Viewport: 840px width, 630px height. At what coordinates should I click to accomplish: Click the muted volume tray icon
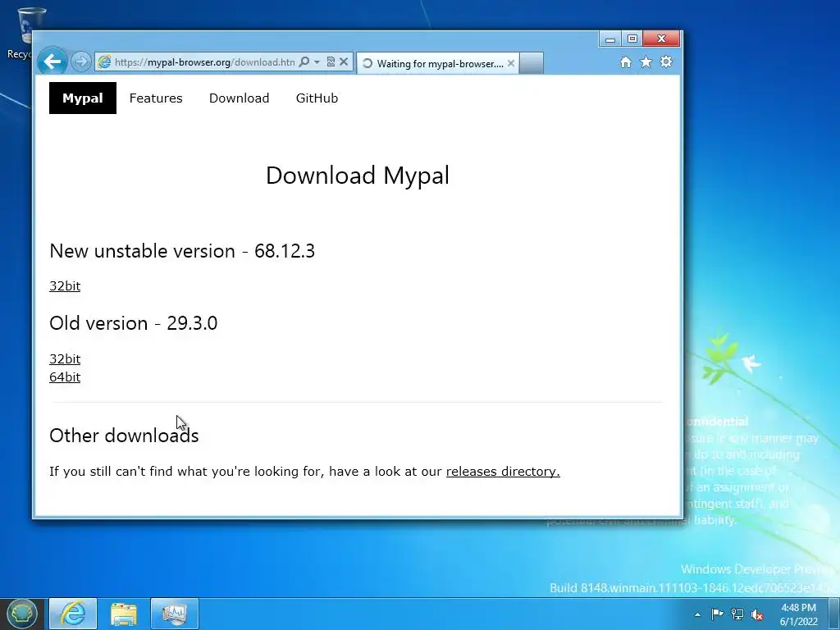tap(757, 614)
